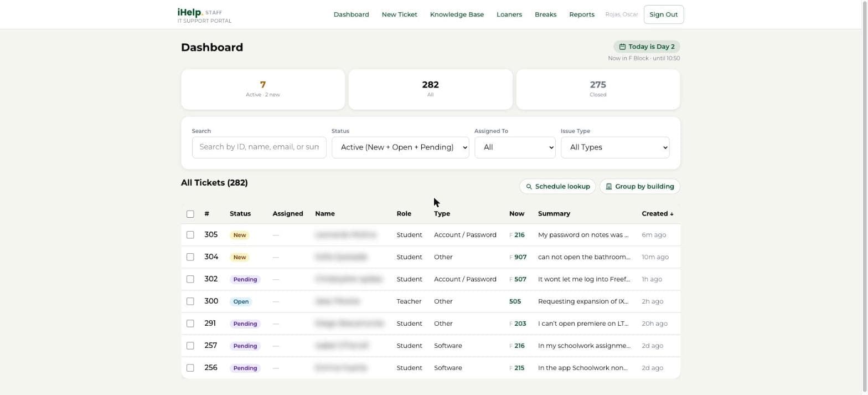Click the Open status badge on ticket 300
The width and height of the screenshot is (868, 395).
(x=241, y=302)
